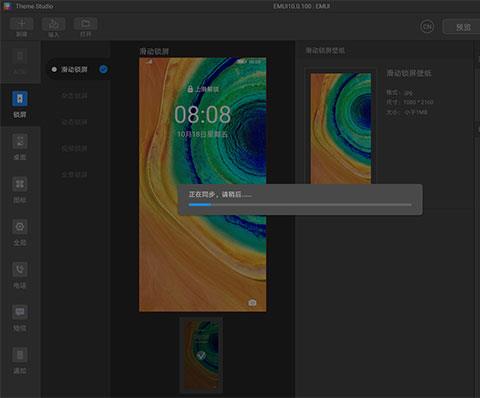This screenshot has height=398, width=480.
Task: Select the second lock screen type in list
Action: coord(74,96)
